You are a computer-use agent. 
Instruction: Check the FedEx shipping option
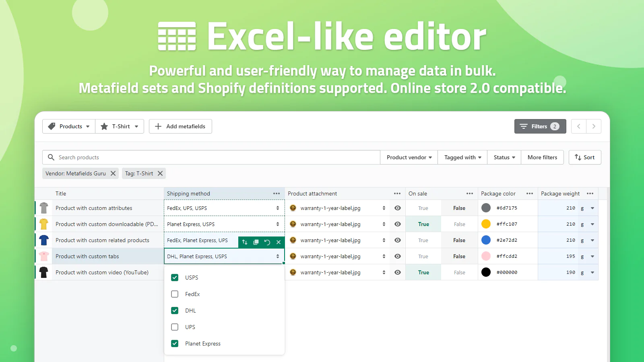click(175, 294)
